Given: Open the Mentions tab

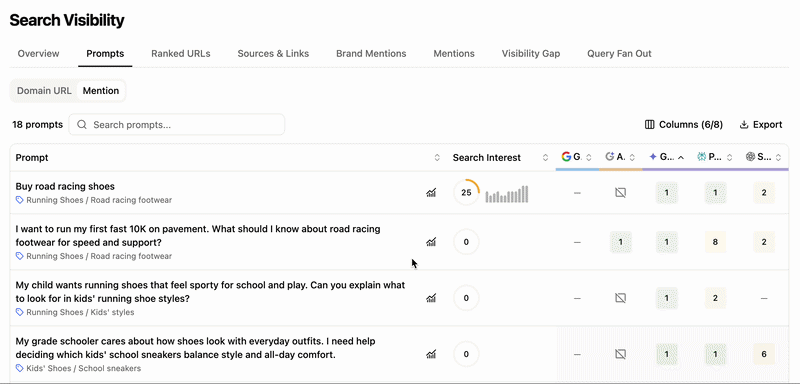Looking at the screenshot, I should (x=454, y=54).
